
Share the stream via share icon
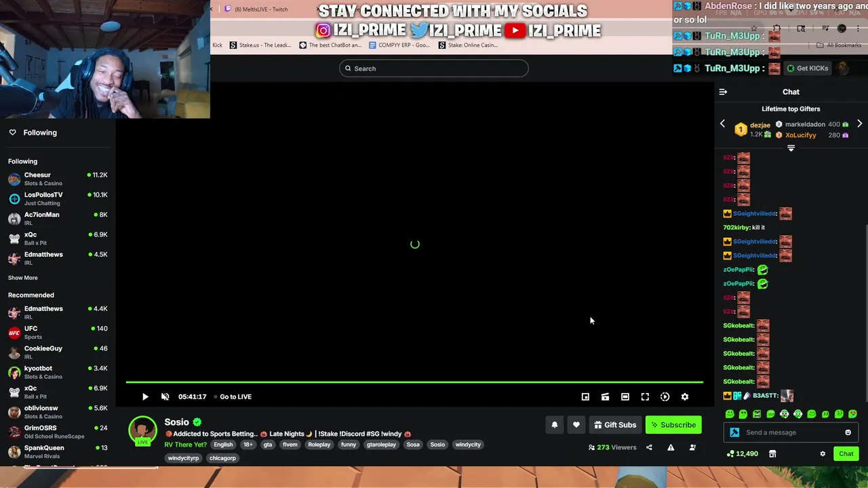click(649, 447)
